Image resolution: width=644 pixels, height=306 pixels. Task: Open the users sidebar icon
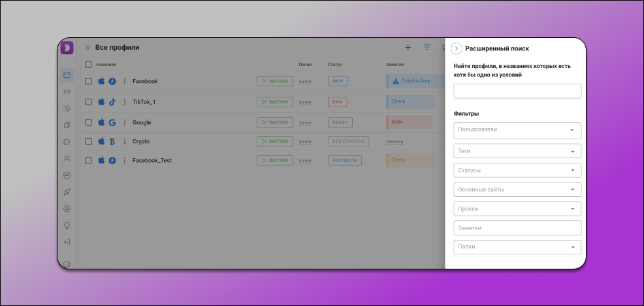click(67, 158)
